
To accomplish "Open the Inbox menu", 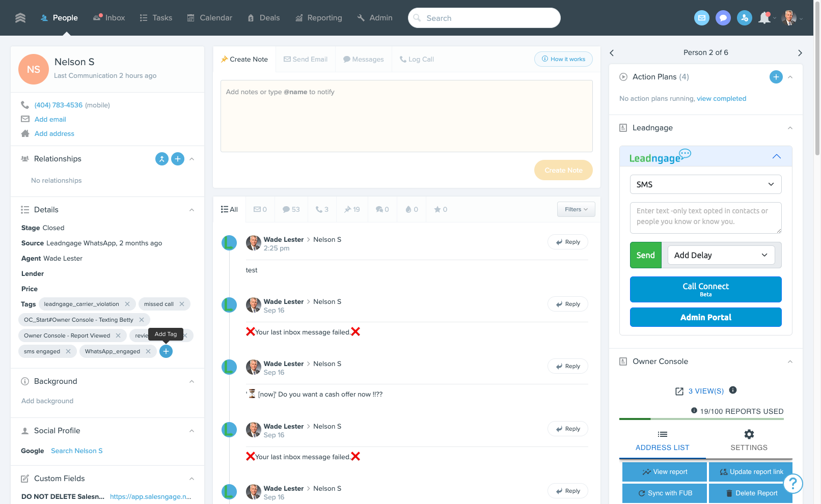I will point(109,18).
